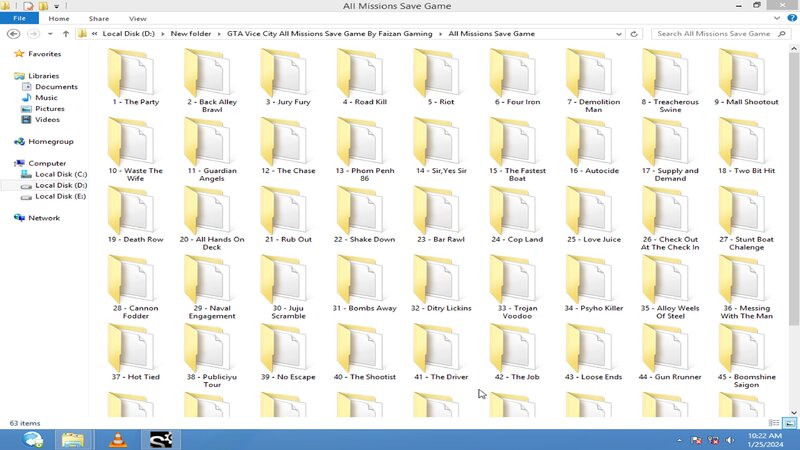800x450 pixels.
Task: Select the '31 - Bombs Away' folder
Action: coord(364,284)
